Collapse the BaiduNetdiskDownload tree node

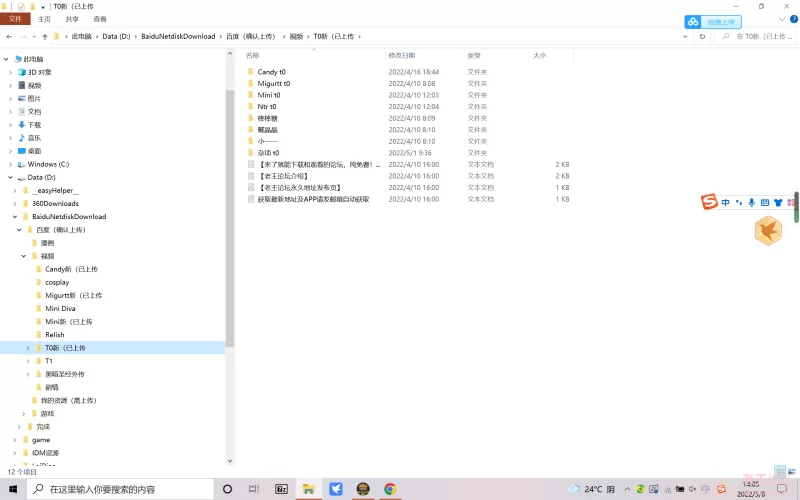[x=15, y=217]
